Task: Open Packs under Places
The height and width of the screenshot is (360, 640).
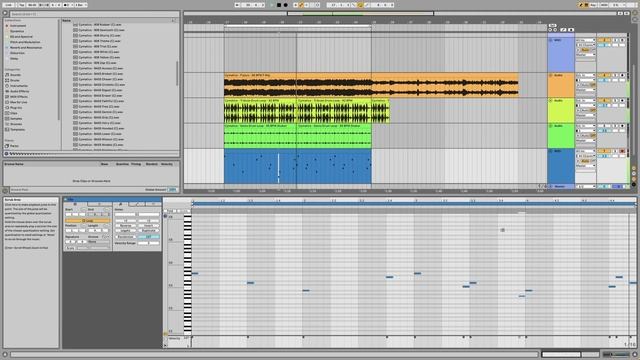Action: coord(14,146)
